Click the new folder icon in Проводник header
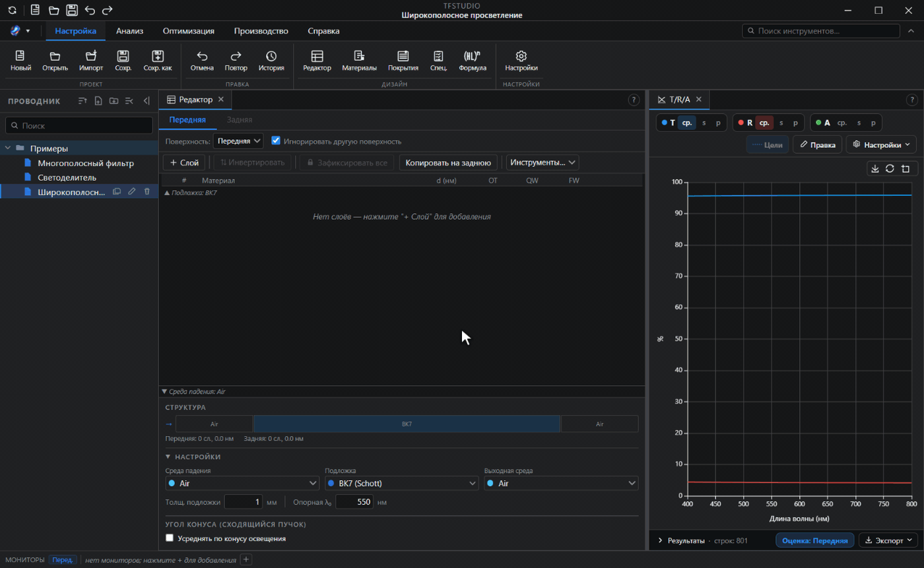The width and height of the screenshot is (924, 568). pyautogui.click(x=114, y=101)
